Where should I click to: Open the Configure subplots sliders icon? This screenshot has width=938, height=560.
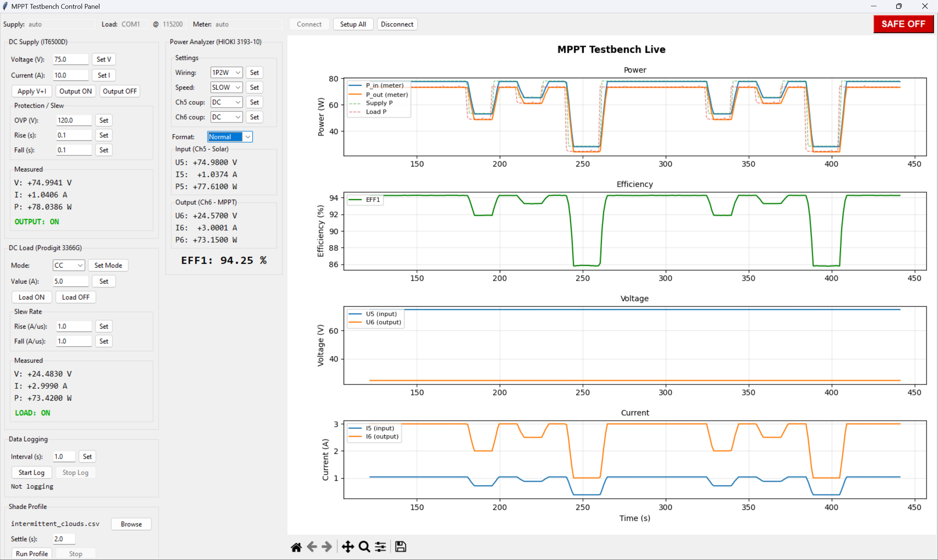pos(380,546)
